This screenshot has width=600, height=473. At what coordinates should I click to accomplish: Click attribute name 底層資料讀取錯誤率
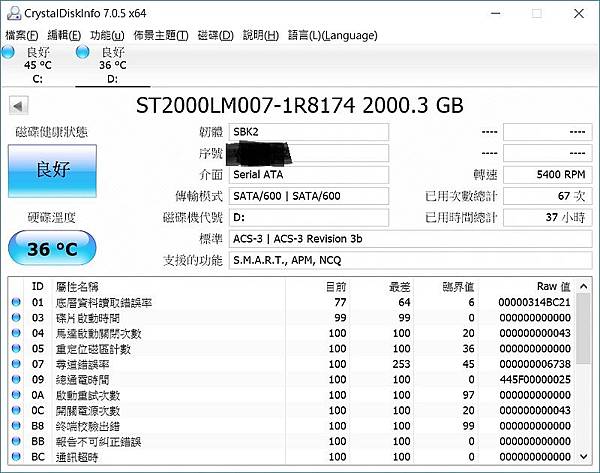point(104,302)
